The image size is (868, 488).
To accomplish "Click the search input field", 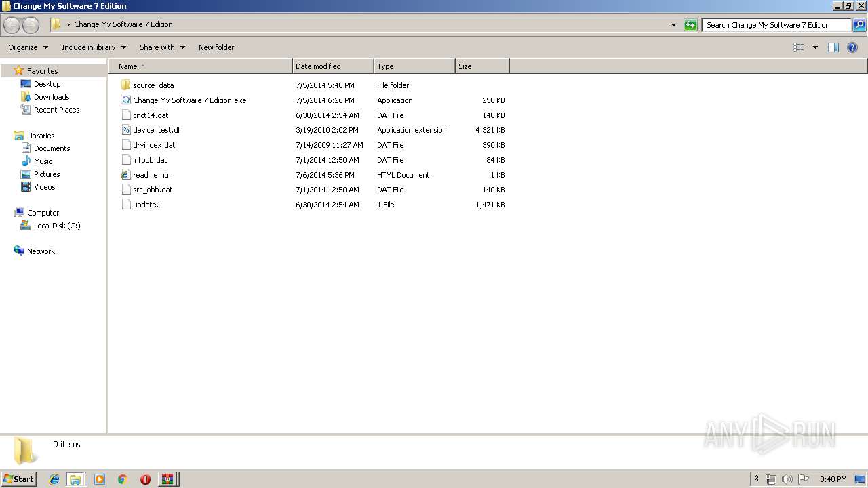I will [776, 25].
